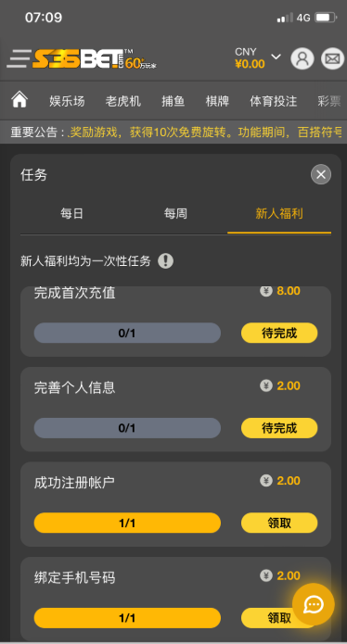This screenshot has height=644, width=347.
Task: Show the info icon about one-time tasks
Action: (x=166, y=260)
